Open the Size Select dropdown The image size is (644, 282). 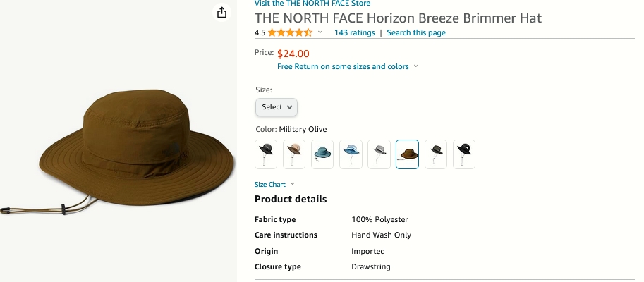(277, 107)
